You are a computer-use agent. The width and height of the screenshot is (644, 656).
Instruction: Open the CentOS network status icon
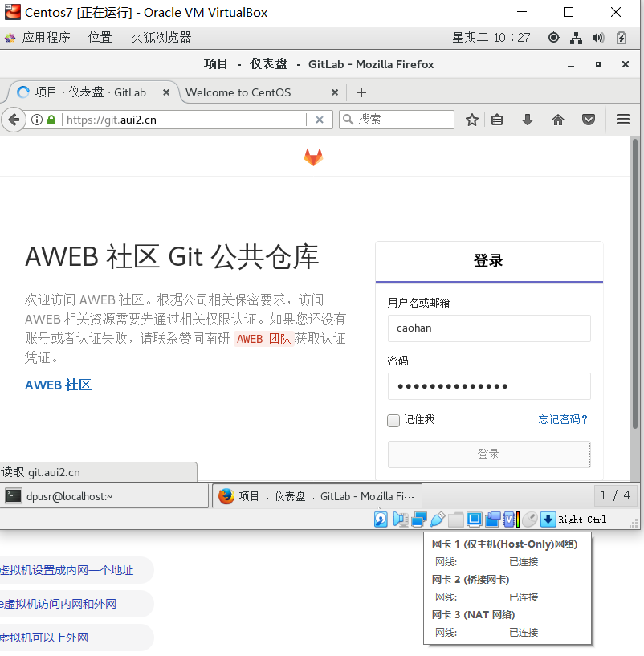tap(576, 38)
